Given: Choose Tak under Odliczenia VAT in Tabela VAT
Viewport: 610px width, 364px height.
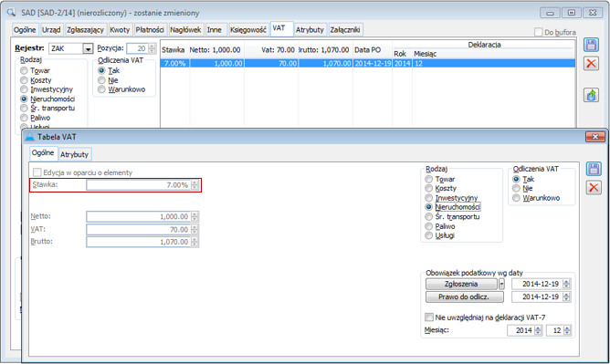Looking at the screenshot, I should pyautogui.click(x=516, y=179).
